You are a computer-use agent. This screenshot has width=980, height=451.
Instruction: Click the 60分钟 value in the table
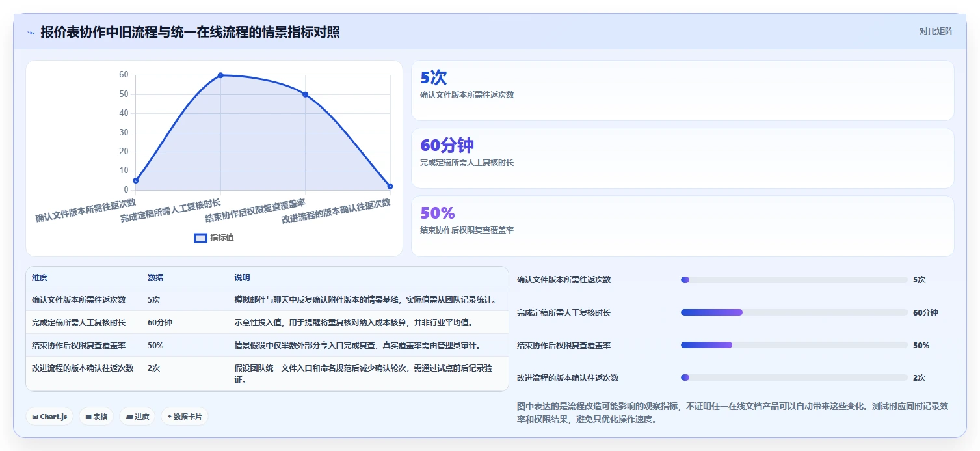click(160, 322)
